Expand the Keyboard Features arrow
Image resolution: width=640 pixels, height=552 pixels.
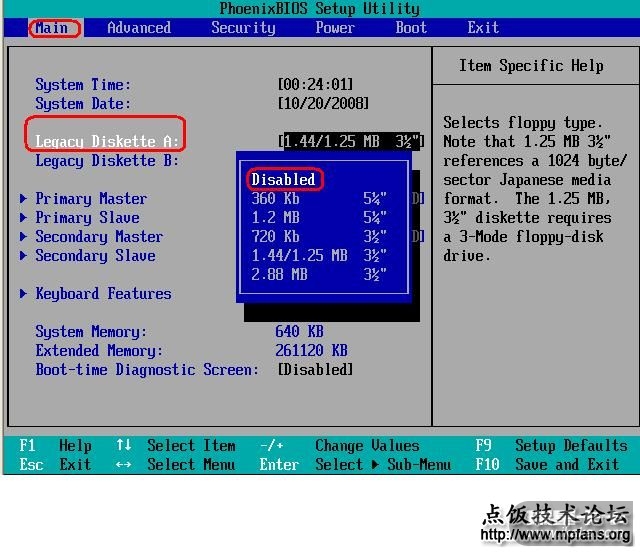23,294
